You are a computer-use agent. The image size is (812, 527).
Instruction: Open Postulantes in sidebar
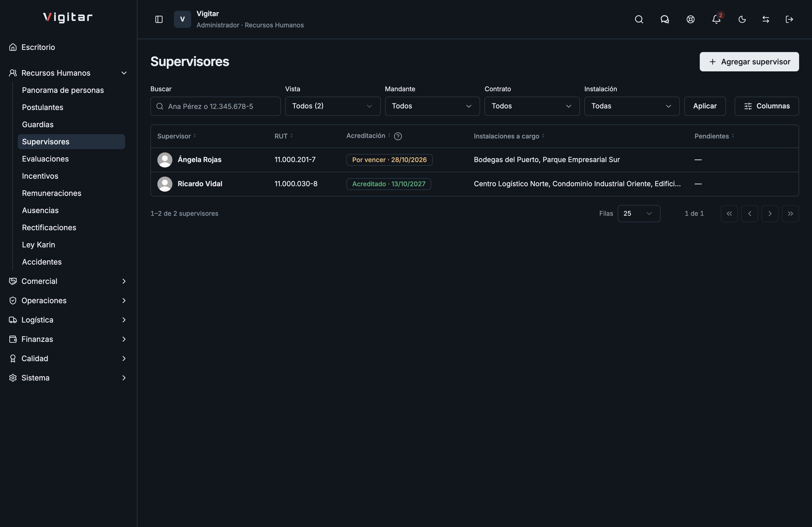click(71, 107)
